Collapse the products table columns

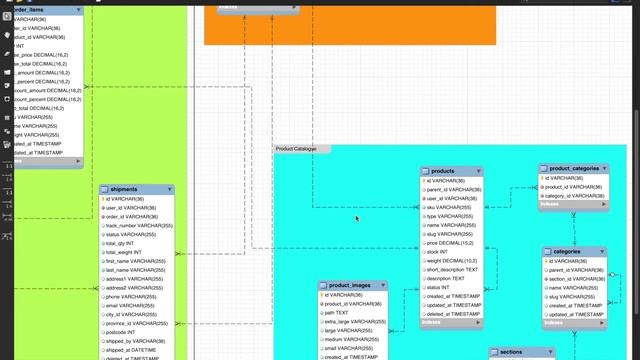478,171
